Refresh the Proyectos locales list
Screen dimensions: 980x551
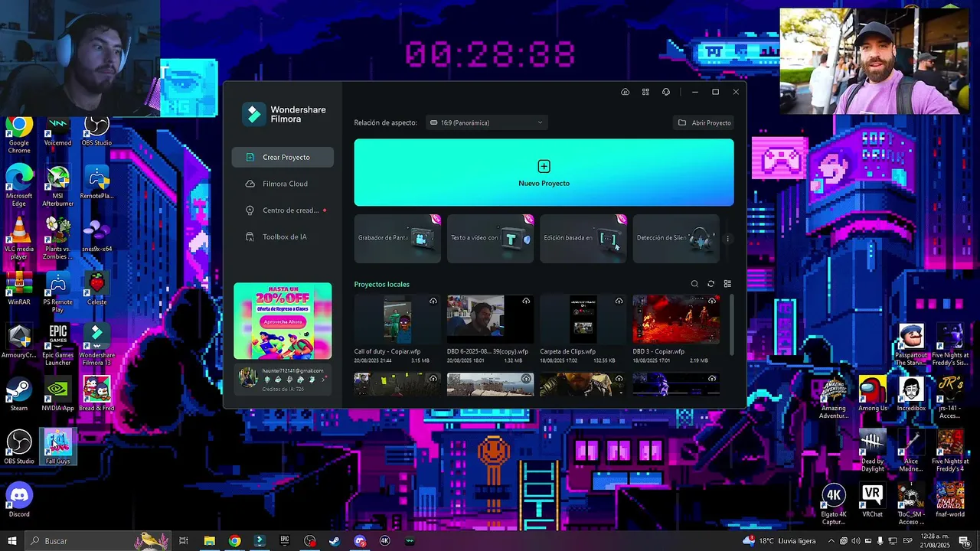pos(710,284)
